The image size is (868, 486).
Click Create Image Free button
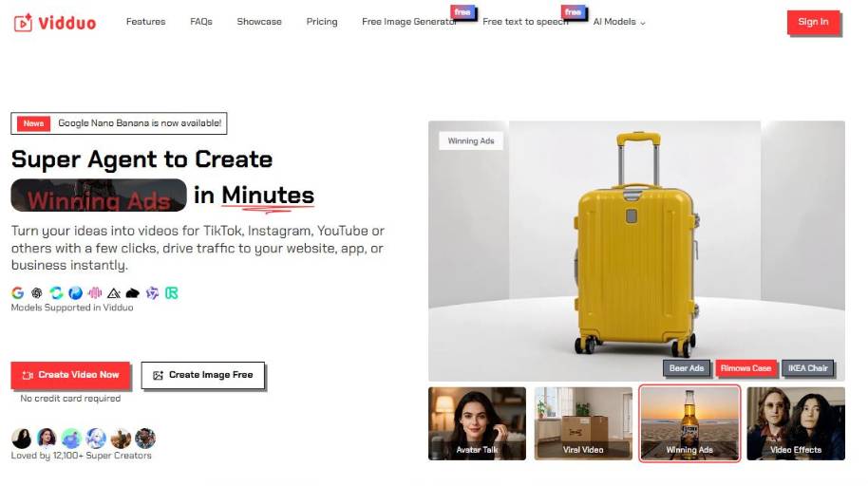tap(202, 375)
